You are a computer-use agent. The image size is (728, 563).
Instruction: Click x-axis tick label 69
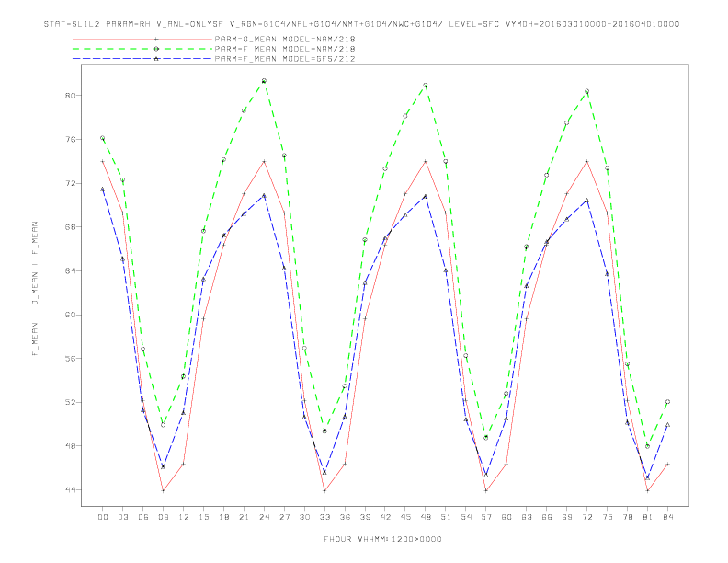567,517
